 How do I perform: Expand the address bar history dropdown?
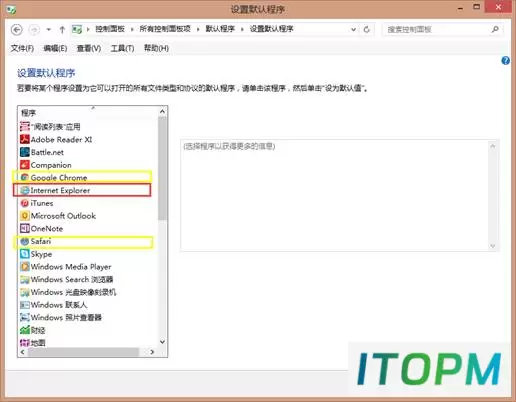pos(353,29)
